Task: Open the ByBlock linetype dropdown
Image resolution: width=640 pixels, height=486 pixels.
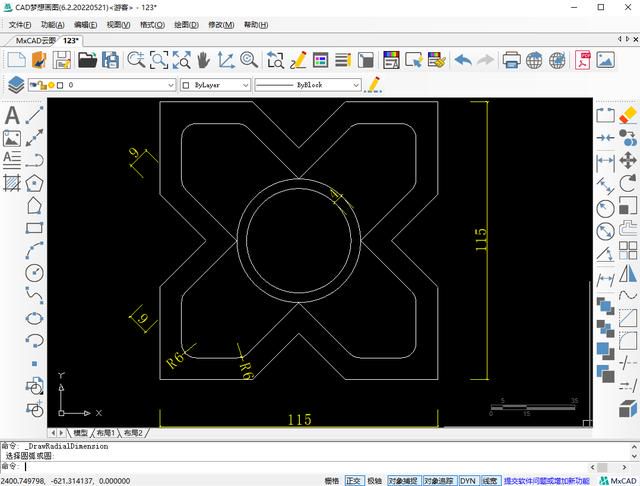Action: pyautogui.click(x=356, y=85)
